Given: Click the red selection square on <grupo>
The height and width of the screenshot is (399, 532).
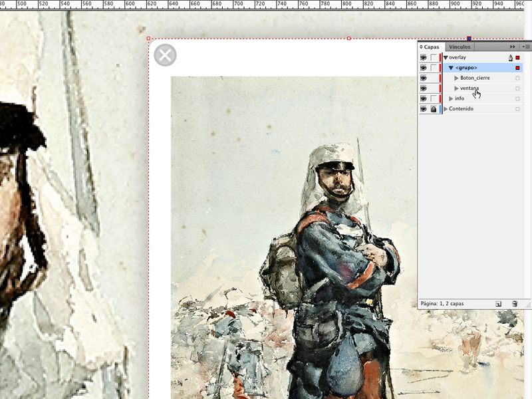Looking at the screenshot, I should [x=517, y=68].
